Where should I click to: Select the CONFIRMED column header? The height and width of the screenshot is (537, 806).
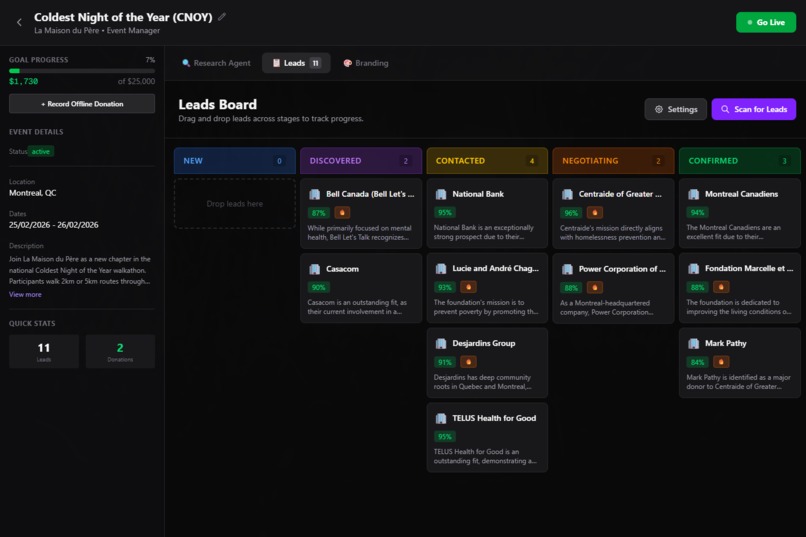click(740, 161)
